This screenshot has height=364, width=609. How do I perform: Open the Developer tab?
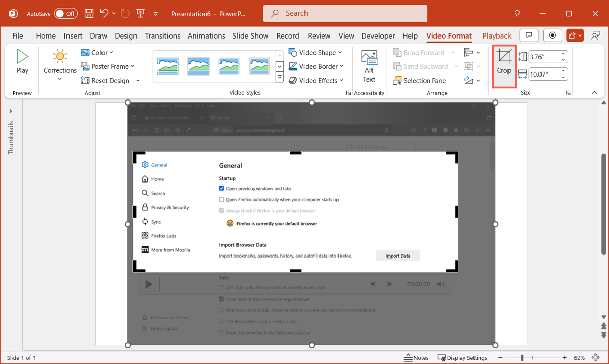[x=378, y=35]
